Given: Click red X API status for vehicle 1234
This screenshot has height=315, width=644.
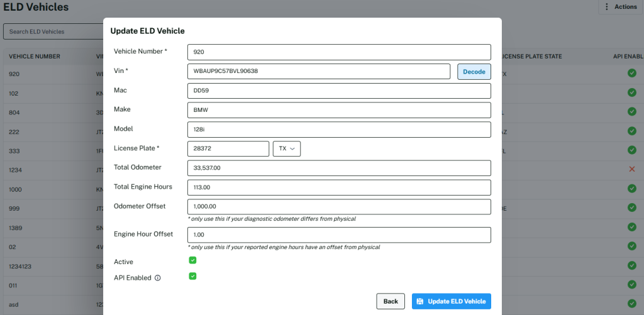Looking at the screenshot, I should point(631,169).
